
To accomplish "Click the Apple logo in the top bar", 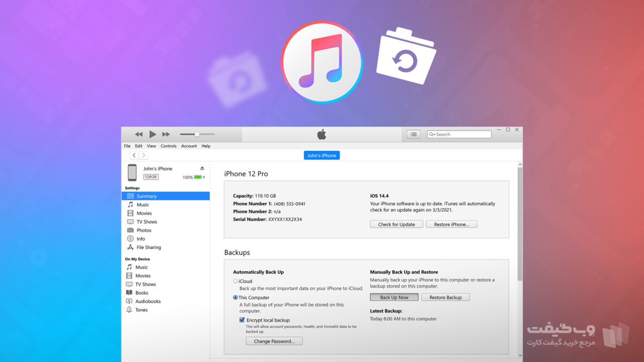I will (x=321, y=134).
